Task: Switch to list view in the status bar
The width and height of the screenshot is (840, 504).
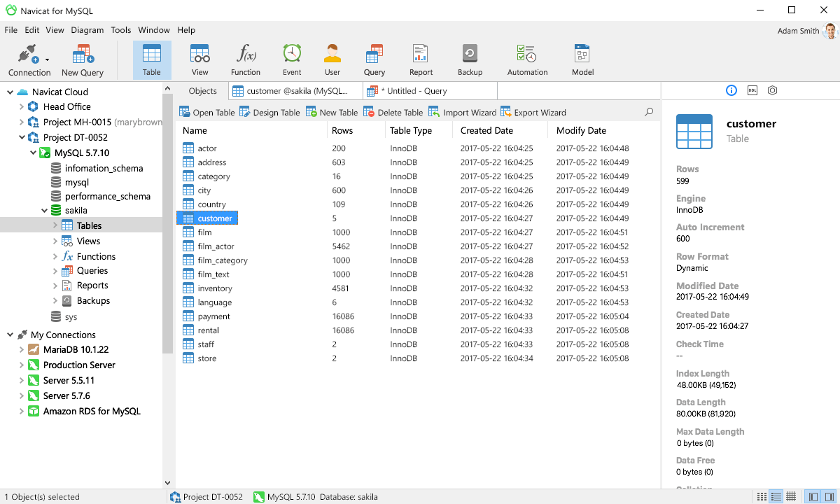Action: [776, 497]
